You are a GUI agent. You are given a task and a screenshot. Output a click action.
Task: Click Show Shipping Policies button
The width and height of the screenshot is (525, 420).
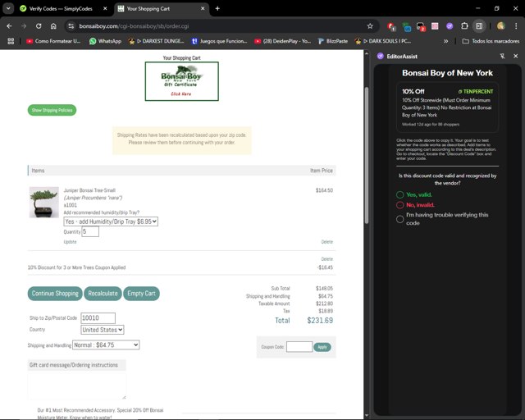click(x=52, y=110)
